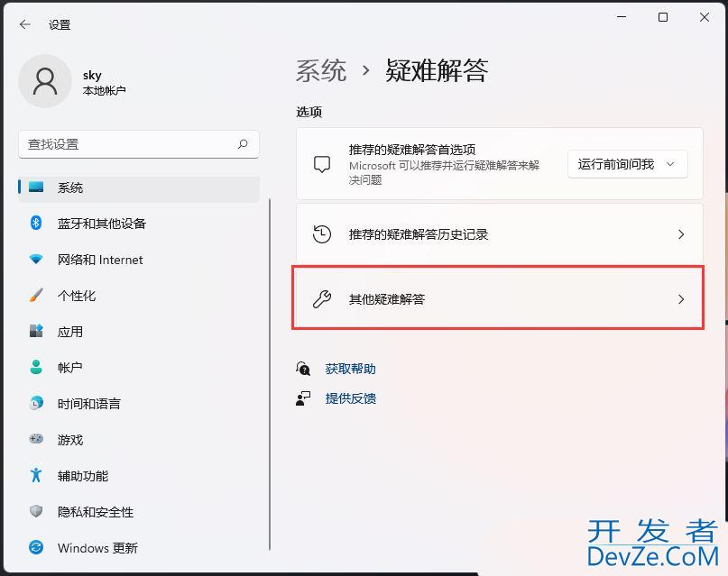Click the Bluetooth icon in sidebar
This screenshot has width=728, height=576.
36,223
